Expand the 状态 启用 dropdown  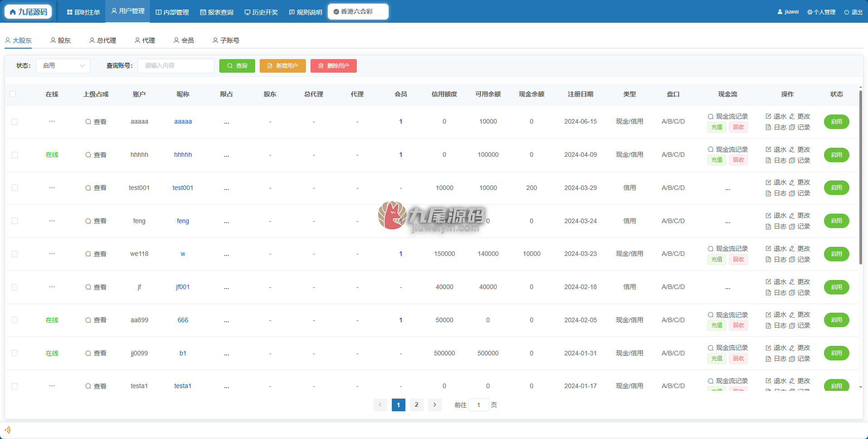tap(63, 66)
